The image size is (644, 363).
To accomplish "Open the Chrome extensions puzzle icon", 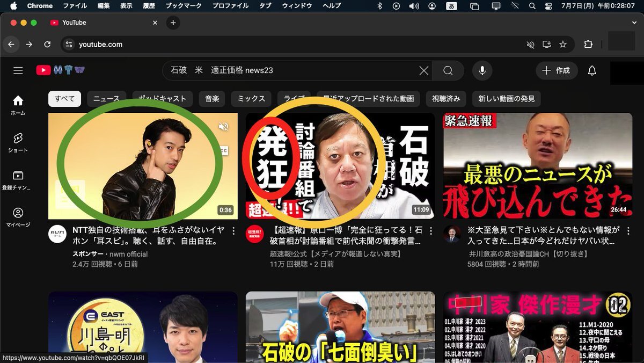I will pos(588,45).
